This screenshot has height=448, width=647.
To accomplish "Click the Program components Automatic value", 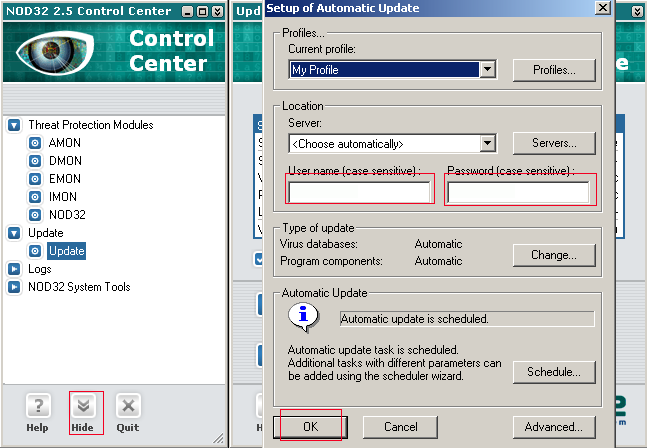I will 438,261.
